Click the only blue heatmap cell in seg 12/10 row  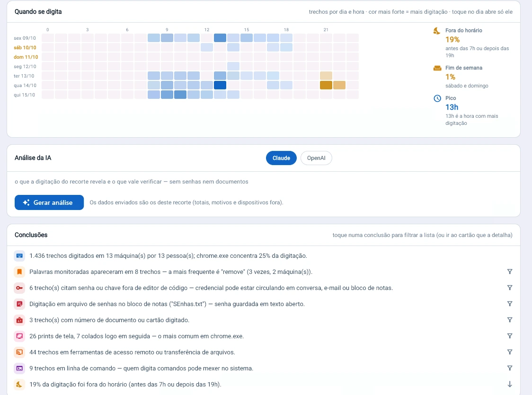pos(233,66)
